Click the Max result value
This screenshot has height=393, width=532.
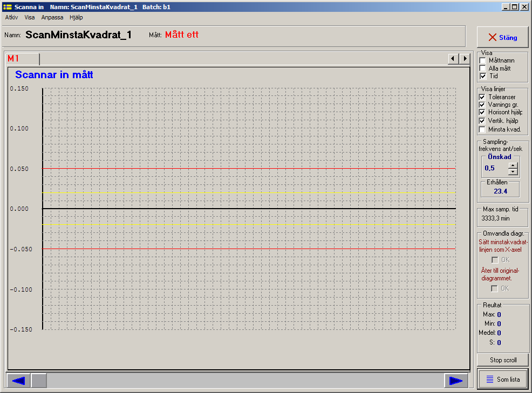(x=499, y=315)
